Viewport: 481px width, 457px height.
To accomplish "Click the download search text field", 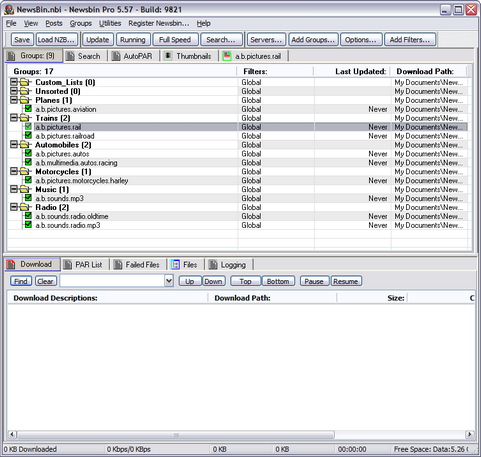I will [x=113, y=281].
